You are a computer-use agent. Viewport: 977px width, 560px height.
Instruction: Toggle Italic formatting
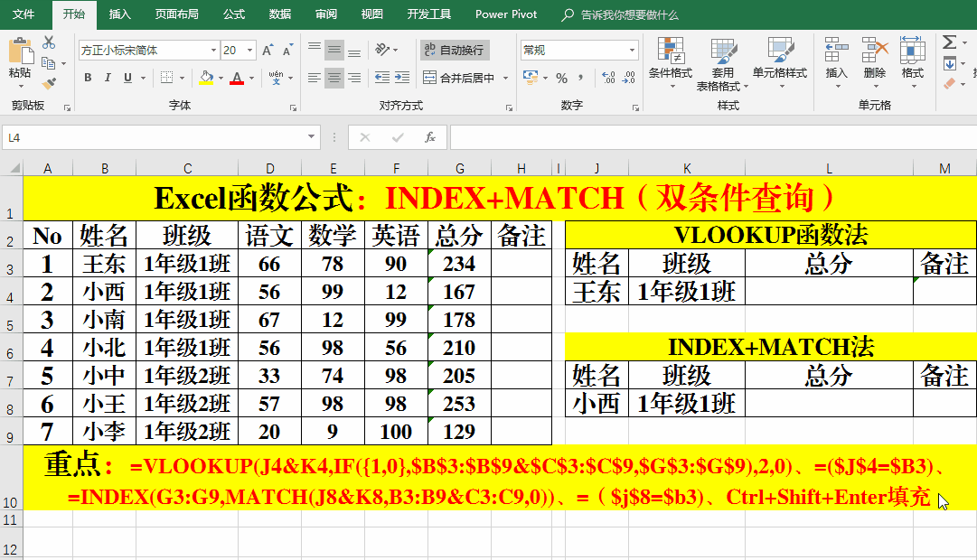tap(108, 78)
